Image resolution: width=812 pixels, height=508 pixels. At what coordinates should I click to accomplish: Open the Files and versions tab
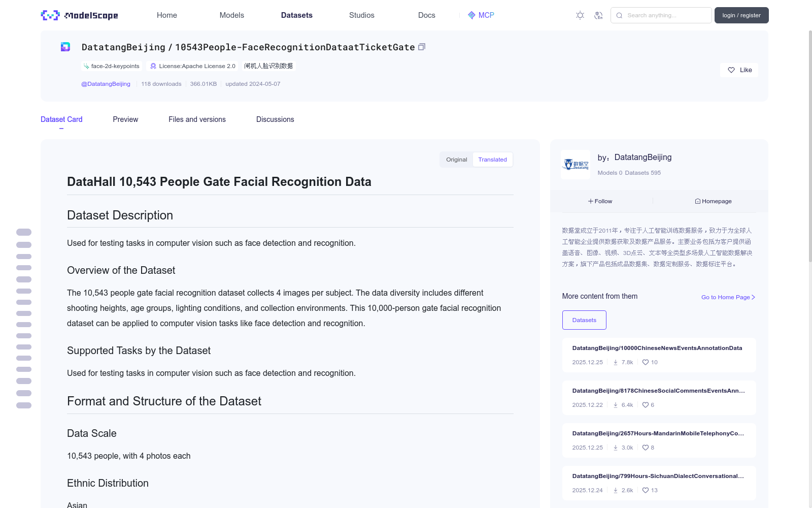click(197, 119)
